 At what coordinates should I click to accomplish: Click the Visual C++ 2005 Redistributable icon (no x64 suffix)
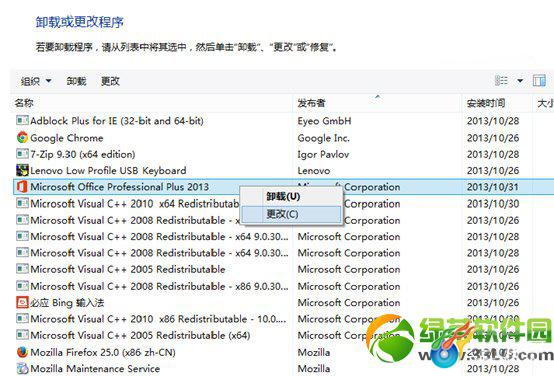[x=22, y=269]
